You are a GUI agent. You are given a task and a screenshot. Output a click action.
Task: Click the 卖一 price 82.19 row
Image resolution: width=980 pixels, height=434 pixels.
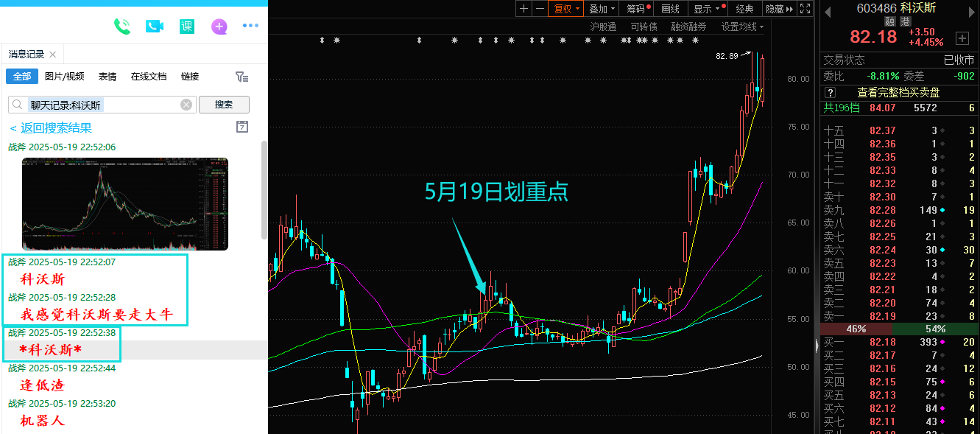pos(900,315)
